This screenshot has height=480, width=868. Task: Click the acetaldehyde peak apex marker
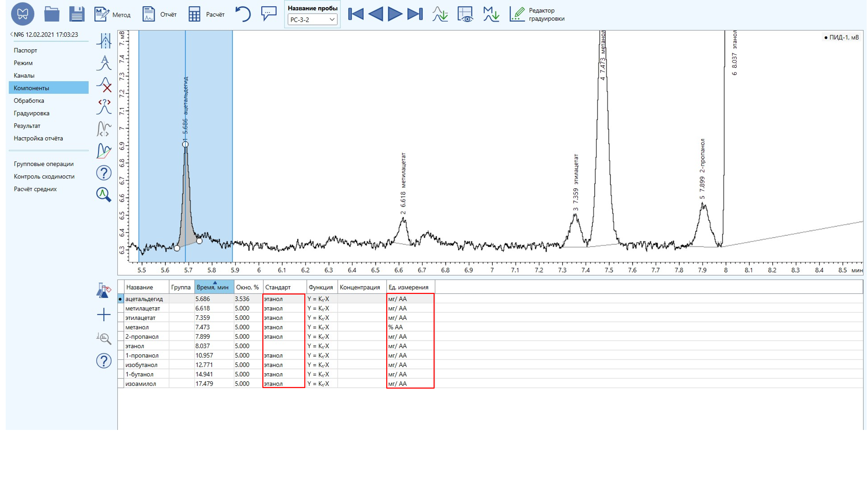coord(185,144)
